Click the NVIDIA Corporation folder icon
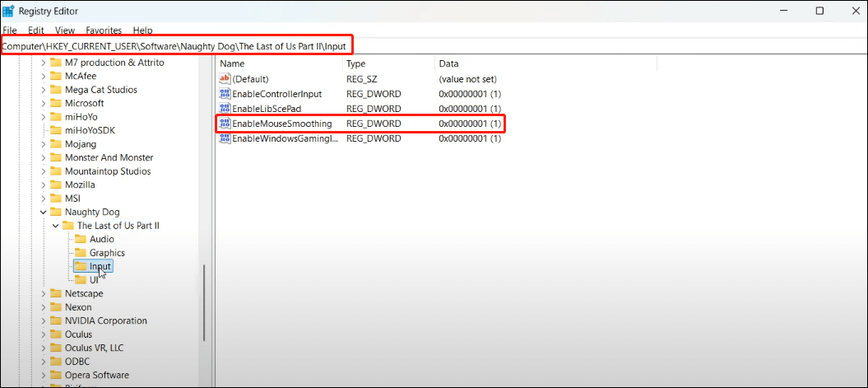This screenshot has width=868, height=388. (55, 320)
